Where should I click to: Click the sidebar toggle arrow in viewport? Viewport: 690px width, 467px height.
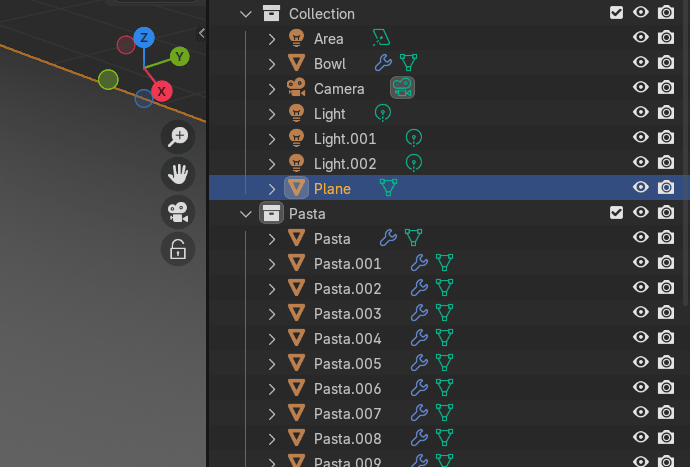pos(202,33)
